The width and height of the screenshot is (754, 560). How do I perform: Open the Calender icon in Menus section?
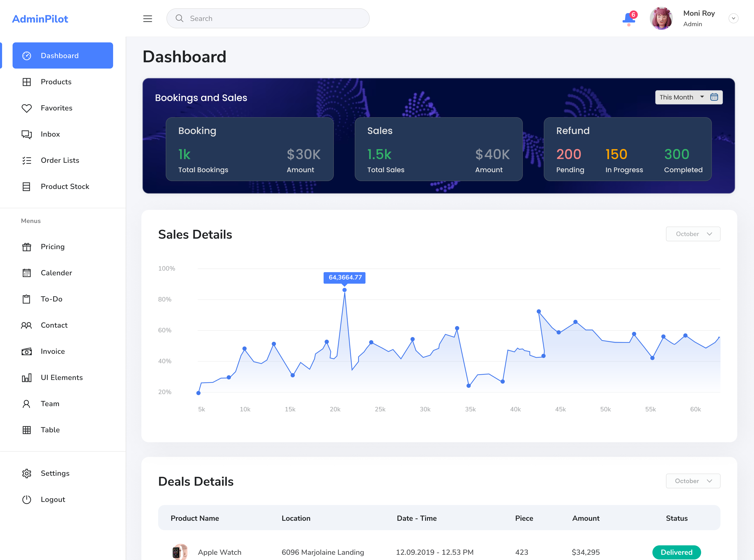pos(27,273)
